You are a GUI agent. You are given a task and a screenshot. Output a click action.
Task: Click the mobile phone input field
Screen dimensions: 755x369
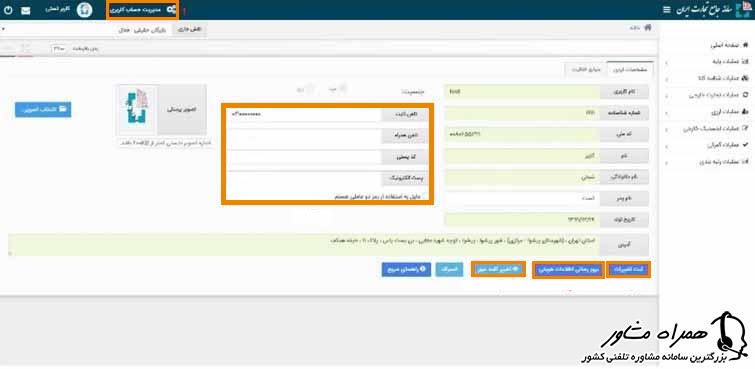pyautogui.click(x=304, y=136)
